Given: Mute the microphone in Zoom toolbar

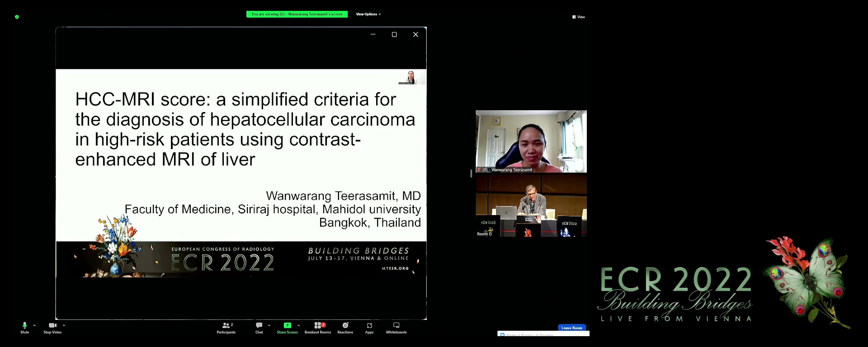Looking at the screenshot, I should pyautogui.click(x=24, y=328).
